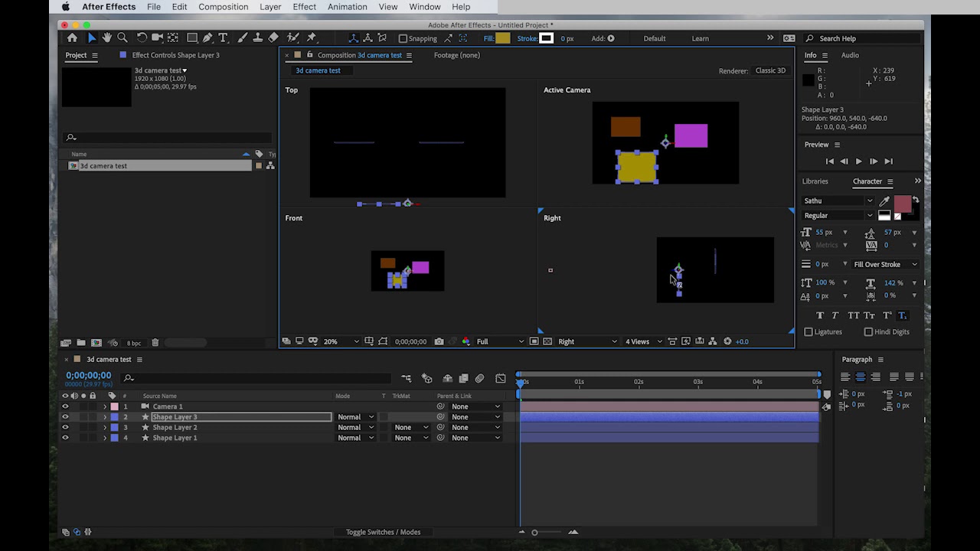Enable the Ligatures checkbox
Viewport: 980px width, 551px height.
[x=808, y=332]
